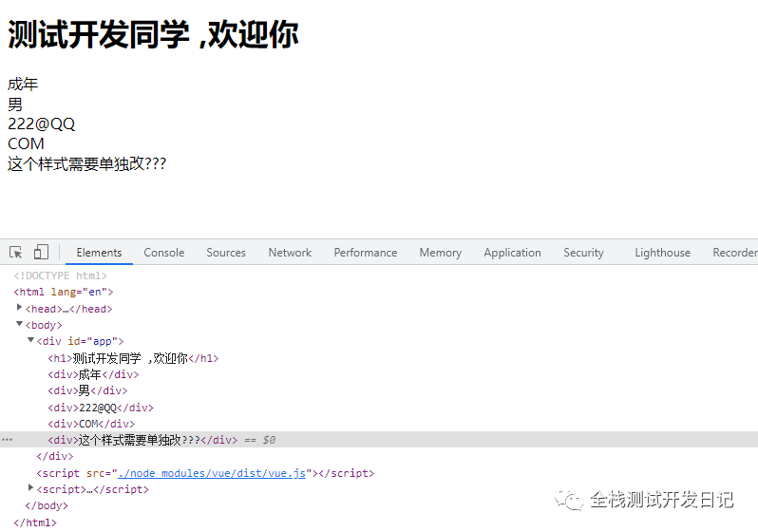Open the Sources tab
Image resolution: width=758 pixels, height=532 pixels.
click(x=226, y=253)
